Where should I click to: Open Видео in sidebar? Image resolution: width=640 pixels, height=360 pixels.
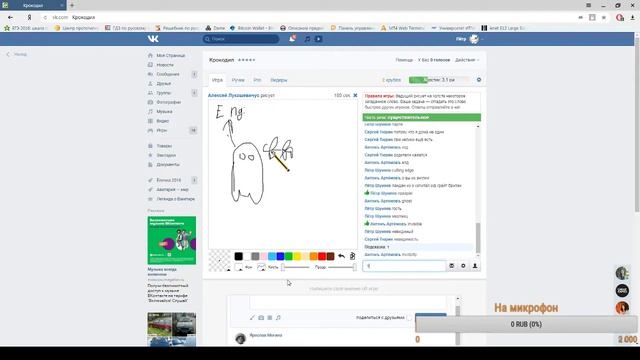click(162, 121)
